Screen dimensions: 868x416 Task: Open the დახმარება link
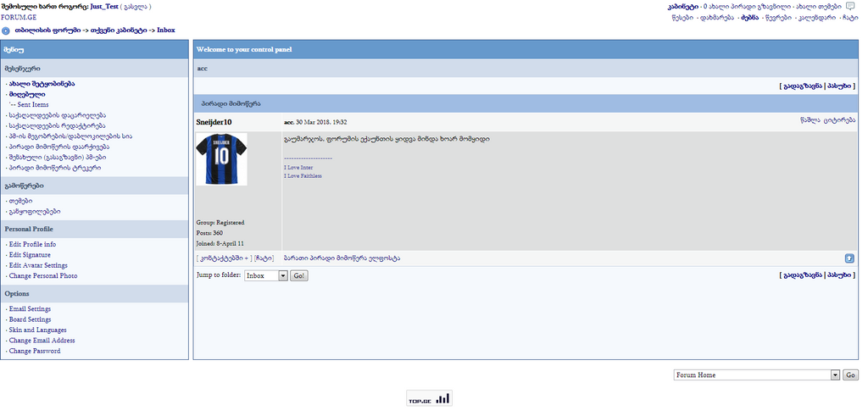717,18
